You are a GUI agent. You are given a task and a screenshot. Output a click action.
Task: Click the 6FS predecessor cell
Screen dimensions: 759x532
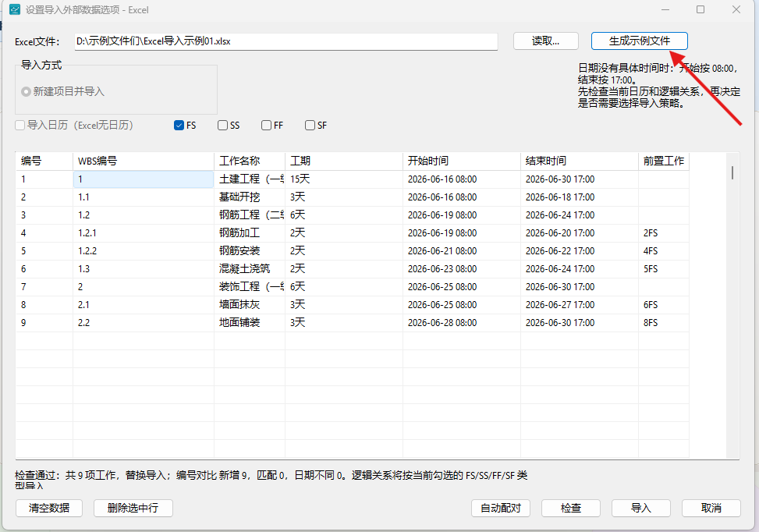[x=664, y=304]
